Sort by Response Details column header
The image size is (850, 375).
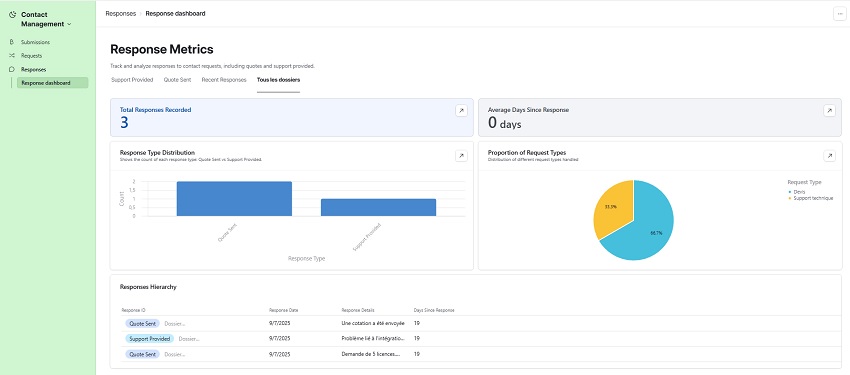point(358,310)
